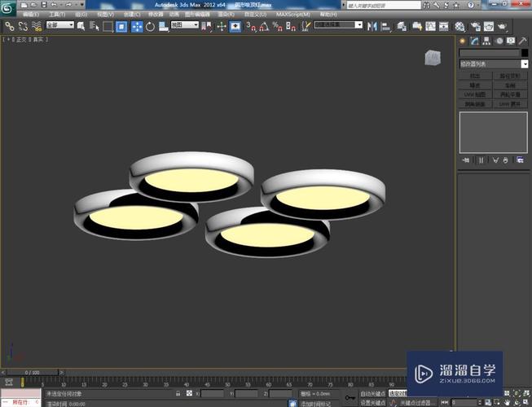The height and width of the screenshot is (407, 532).
Task: Click the Select and Link chain icon
Action: 9,26
